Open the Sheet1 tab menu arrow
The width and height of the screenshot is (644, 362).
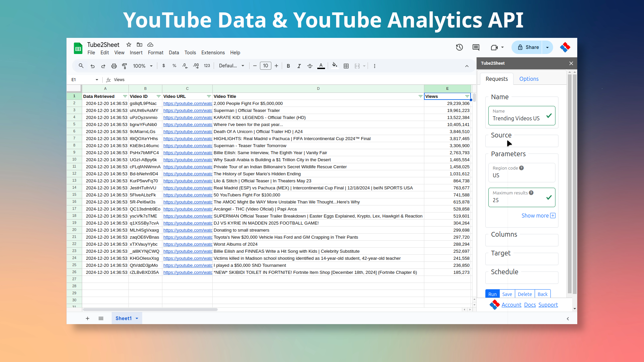[x=137, y=318]
